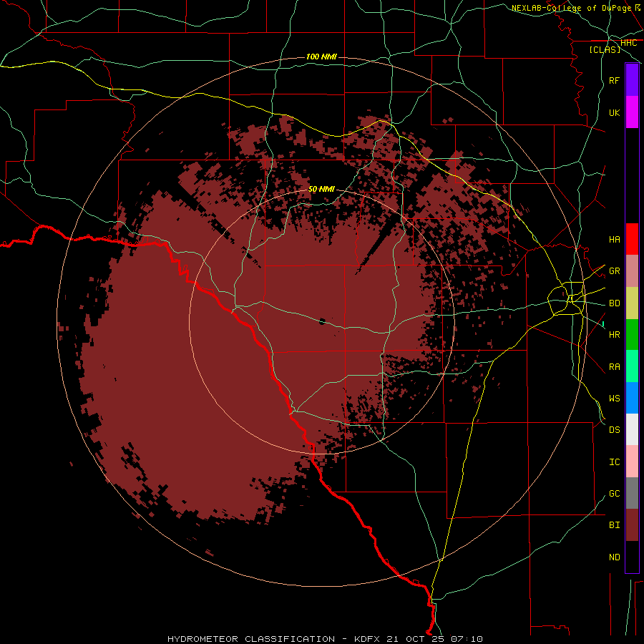Click the HA red legend swatch
The height and width of the screenshot is (644, 644).
632,239
